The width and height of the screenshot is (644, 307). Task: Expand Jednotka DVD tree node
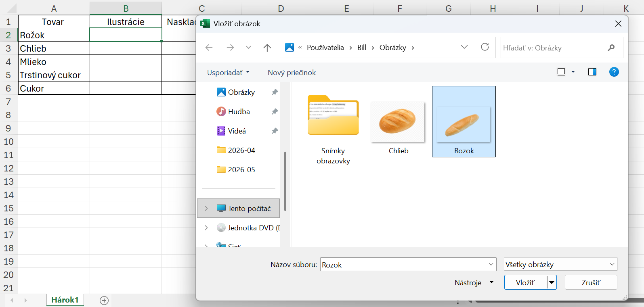(206, 228)
